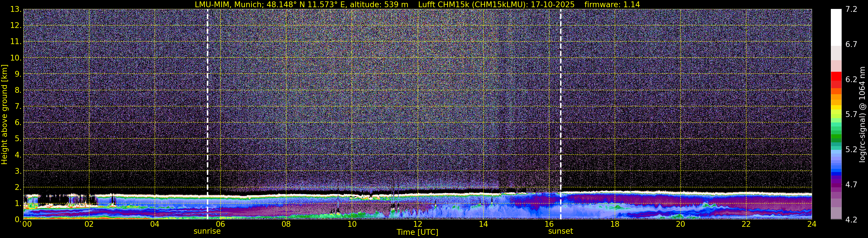The width and height of the screenshot is (868, 238).
Task: Click the "5.7" colorbar tick label
Action: tap(851, 114)
